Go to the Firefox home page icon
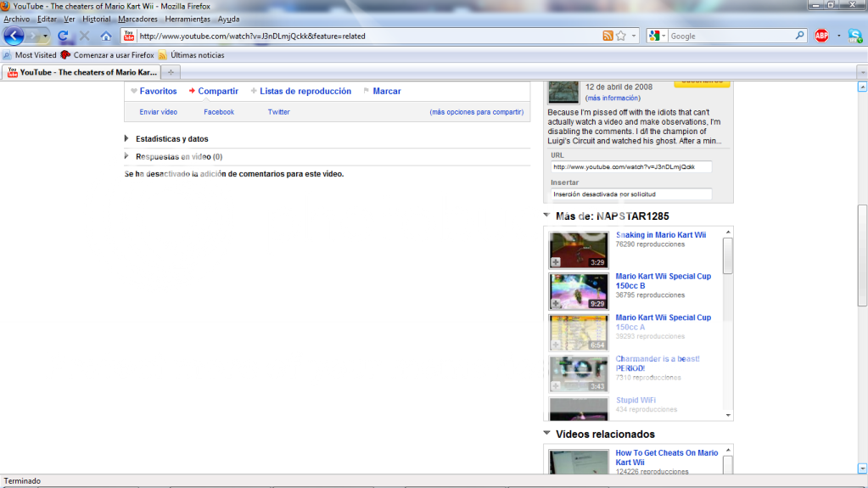Screen dimensions: 868x488 (106, 36)
